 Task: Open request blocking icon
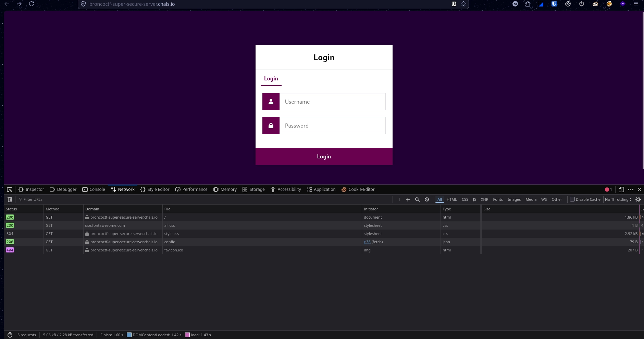click(x=427, y=199)
